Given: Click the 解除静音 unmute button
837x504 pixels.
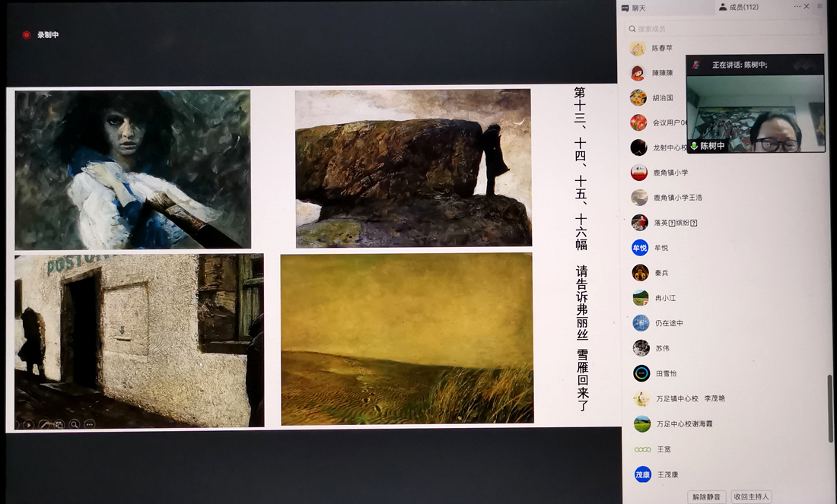Looking at the screenshot, I should pyautogui.click(x=706, y=497).
